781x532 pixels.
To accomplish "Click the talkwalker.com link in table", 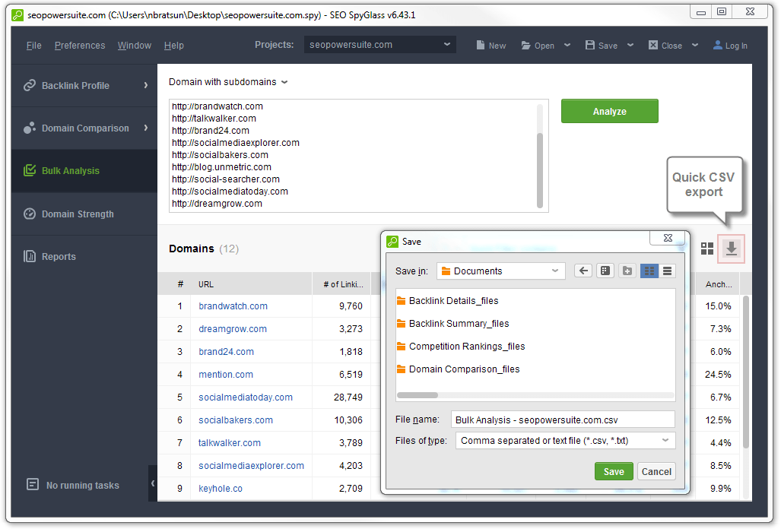I will click(x=229, y=442).
